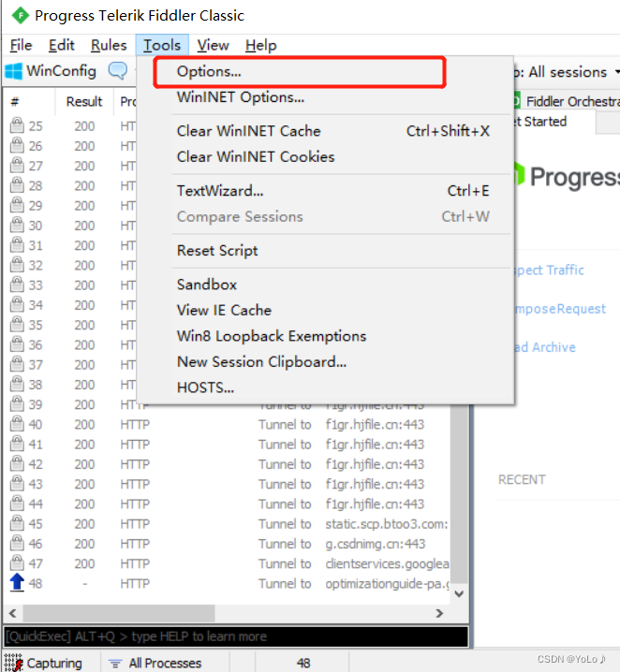This screenshot has height=672, width=620.
Task: Click the blue upload arrow on session 48
Action: (16, 583)
